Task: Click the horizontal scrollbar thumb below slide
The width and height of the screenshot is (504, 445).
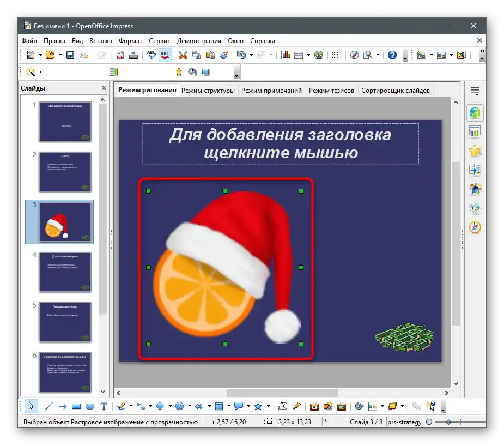Action: click(x=283, y=393)
